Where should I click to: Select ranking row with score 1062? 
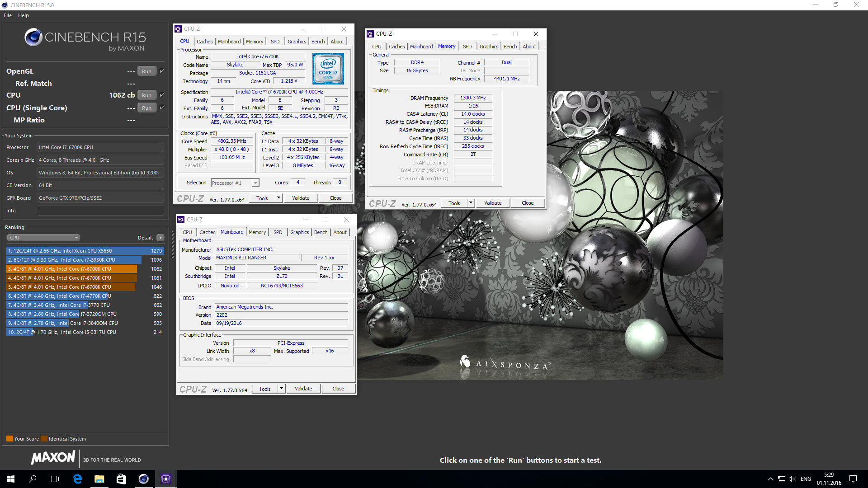(x=85, y=269)
